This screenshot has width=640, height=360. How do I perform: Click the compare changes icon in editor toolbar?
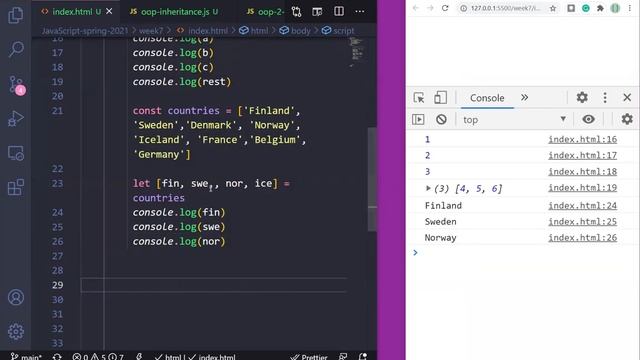pos(296,12)
